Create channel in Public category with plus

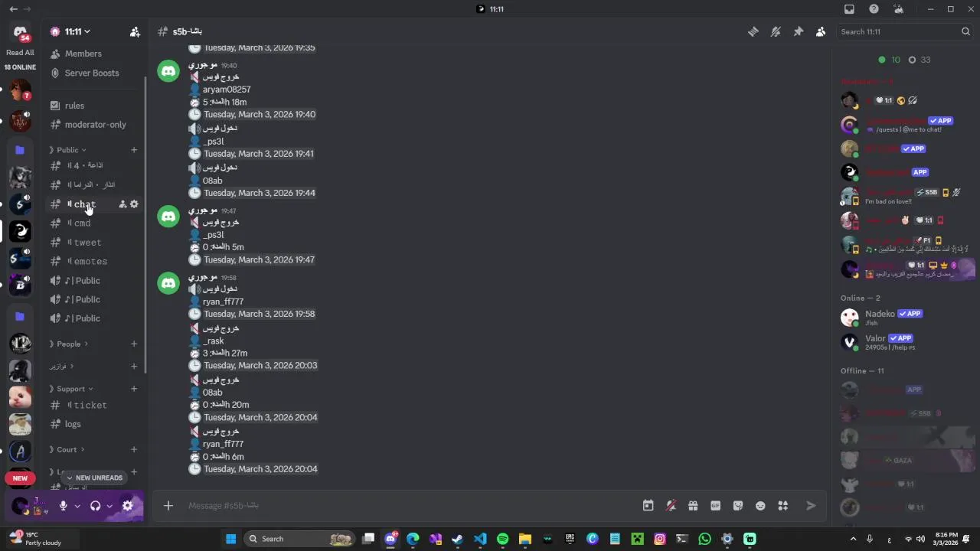[134, 150]
